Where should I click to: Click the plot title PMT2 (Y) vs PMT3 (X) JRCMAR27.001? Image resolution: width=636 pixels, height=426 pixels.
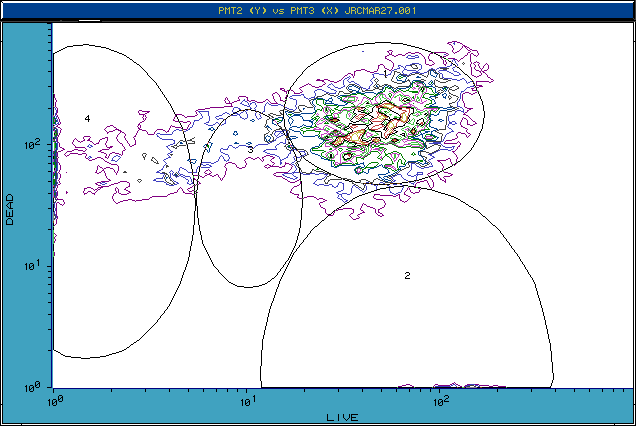[317, 11]
